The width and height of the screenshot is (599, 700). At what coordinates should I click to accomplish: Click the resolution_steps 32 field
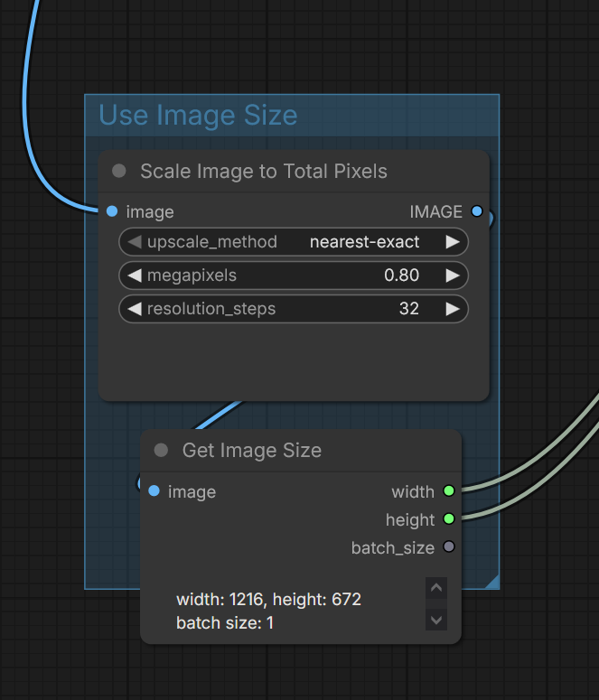pos(294,309)
